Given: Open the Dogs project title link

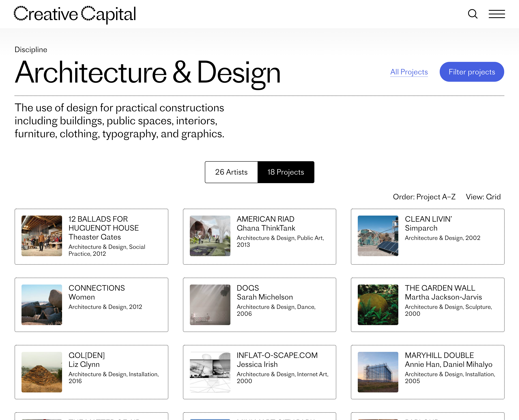Looking at the screenshot, I should [x=247, y=288].
